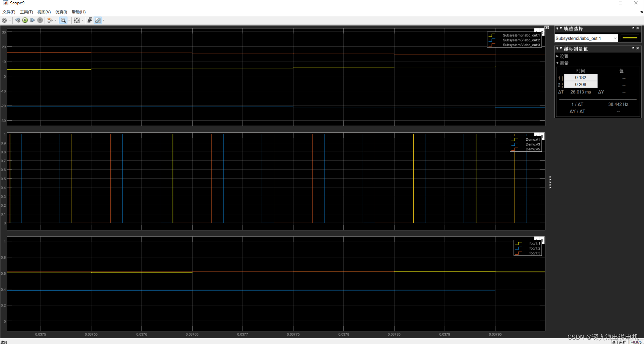Collapse the 轨迹选择 panel with triangle
The height and width of the screenshot is (344, 644).
click(561, 28)
